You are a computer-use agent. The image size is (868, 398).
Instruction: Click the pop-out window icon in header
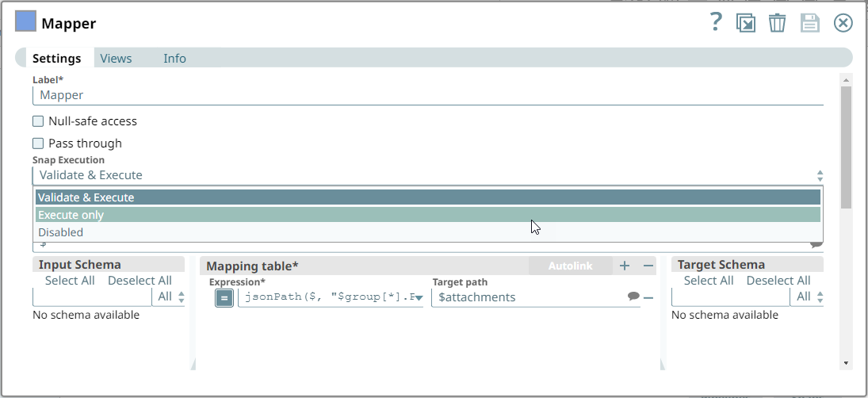tap(746, 23)
